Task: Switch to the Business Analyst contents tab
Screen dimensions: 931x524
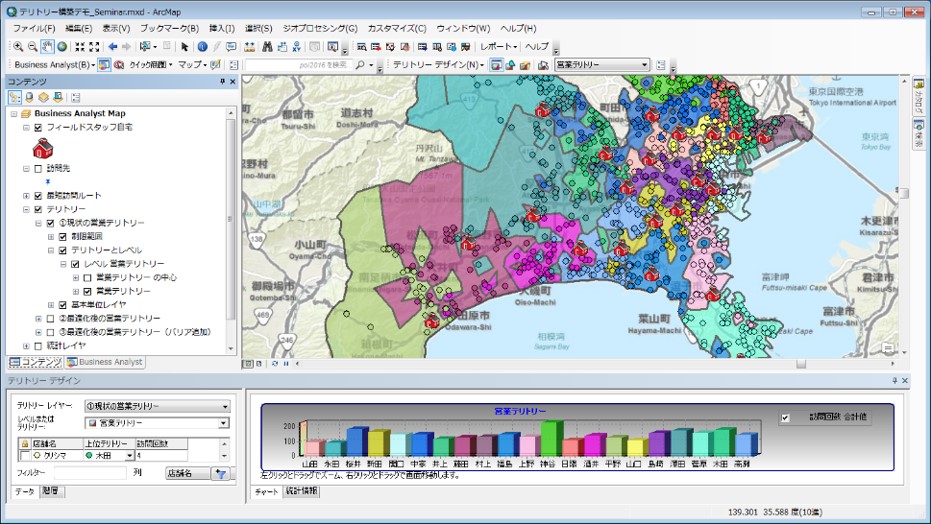Action: (104, 362)
